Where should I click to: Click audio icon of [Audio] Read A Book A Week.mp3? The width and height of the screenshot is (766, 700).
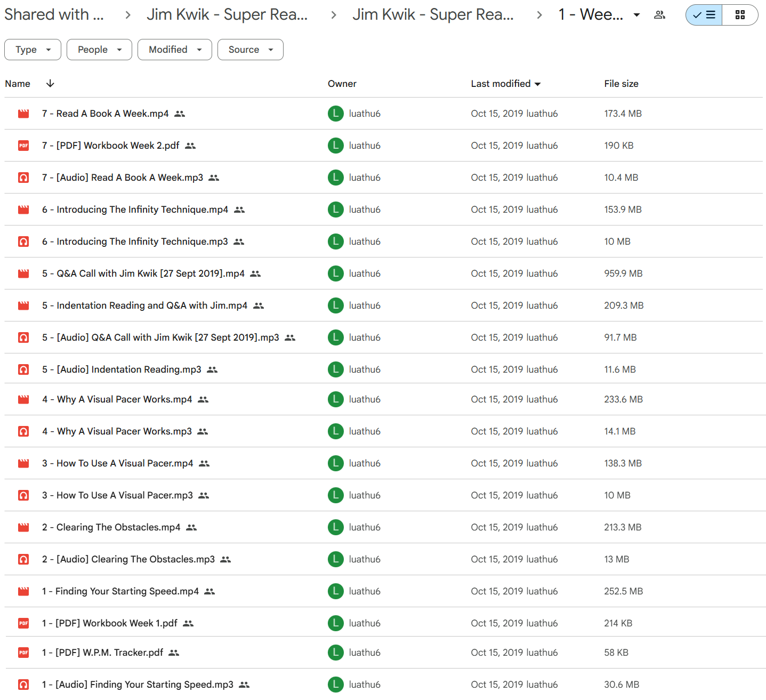pyautogui.click(x=23, y=178)
